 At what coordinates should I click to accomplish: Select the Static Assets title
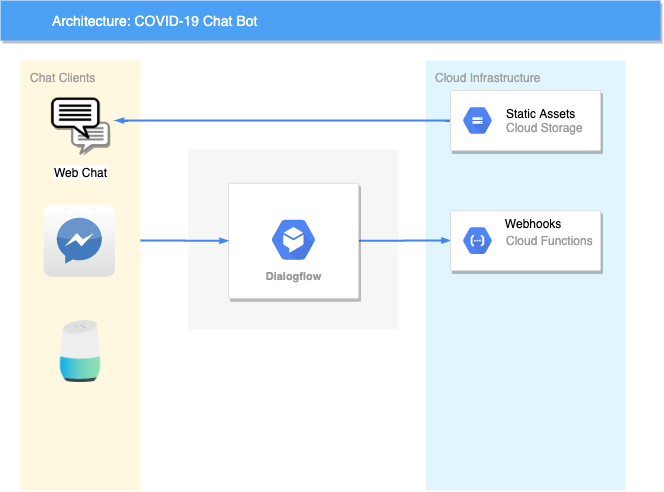540,113
